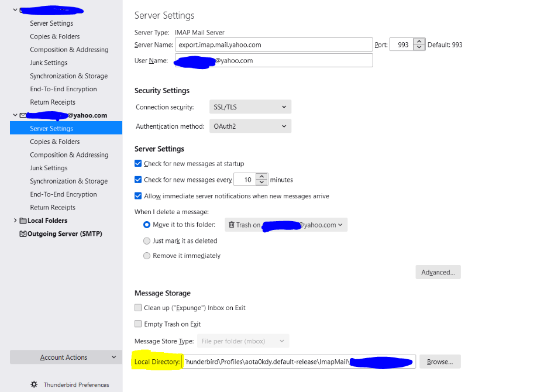The width and height of the screenshot is (537, 392).
Task: Click the envelope icon beside the @yahoo.com account
Action: (x=23, y=115)
